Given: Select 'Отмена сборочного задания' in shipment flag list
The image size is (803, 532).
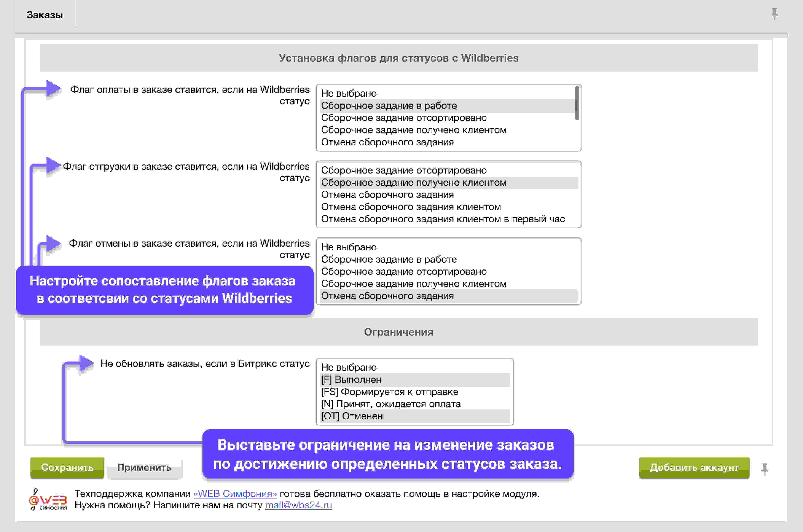Looking at the screenshot, I should [449, 195].
